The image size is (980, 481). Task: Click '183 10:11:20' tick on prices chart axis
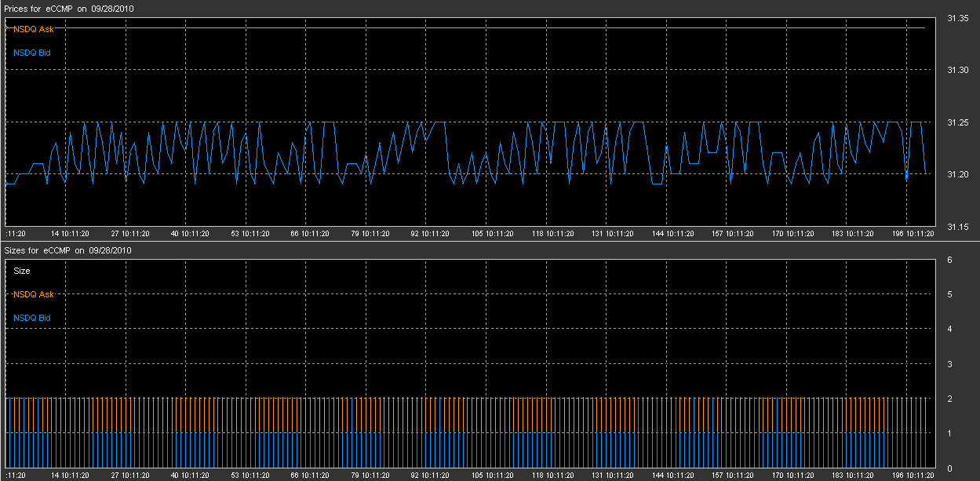[853, 234]
